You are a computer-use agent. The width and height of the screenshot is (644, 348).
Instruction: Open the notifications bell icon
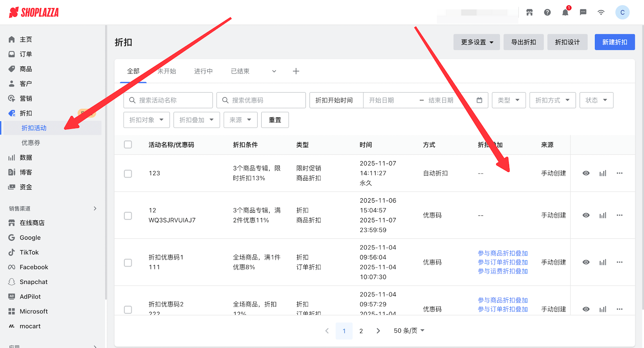(565, 12)
